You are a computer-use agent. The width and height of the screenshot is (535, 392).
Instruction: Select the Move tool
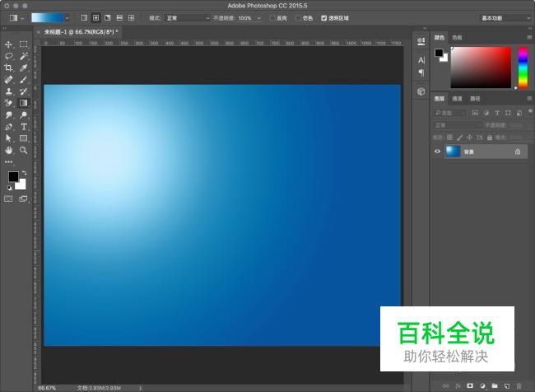point(9,44)
